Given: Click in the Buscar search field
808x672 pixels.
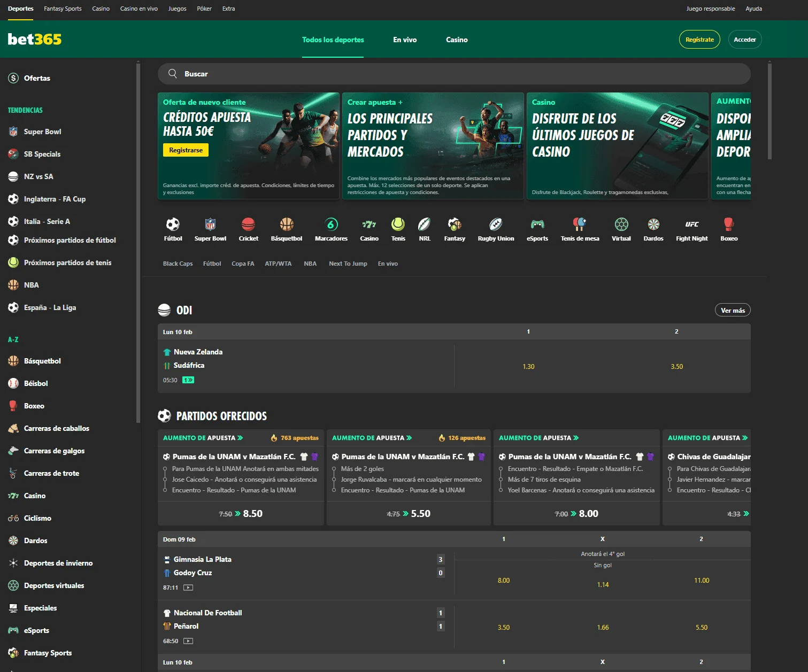Looking at the screenshot, I should tap(454, 74).
